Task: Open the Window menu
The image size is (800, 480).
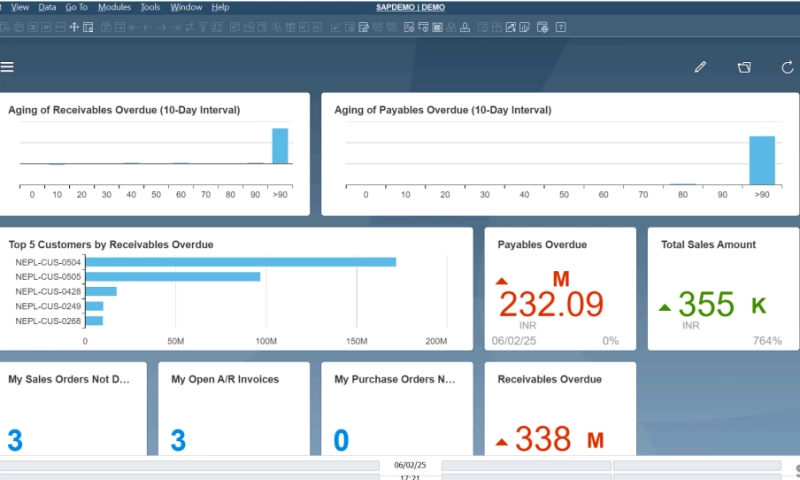Action: click(186, 7)
